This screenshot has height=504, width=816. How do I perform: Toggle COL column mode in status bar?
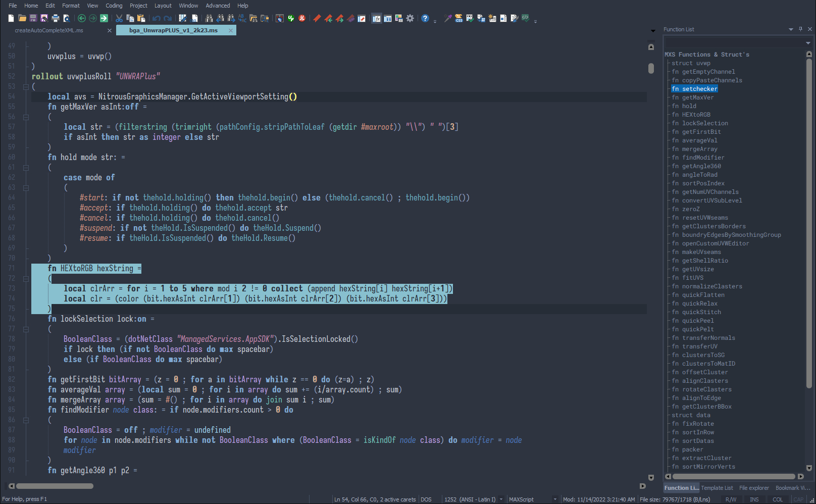pos(778,499)
